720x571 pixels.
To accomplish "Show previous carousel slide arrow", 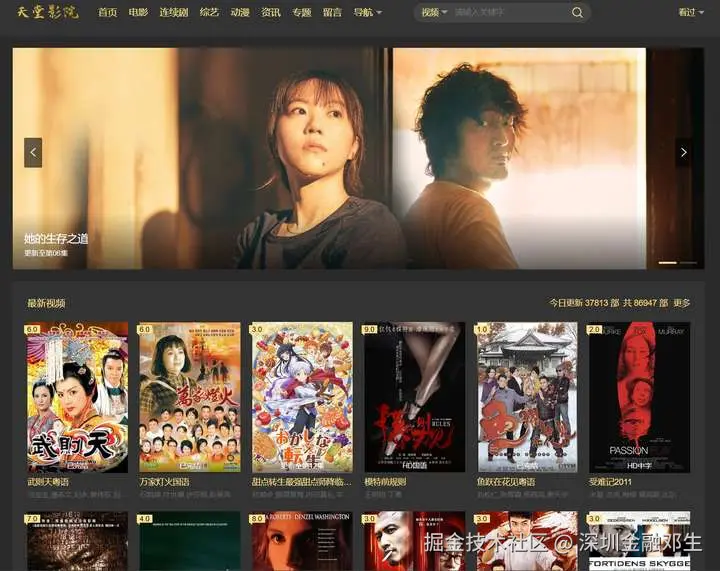I will [x=33, y=152].
